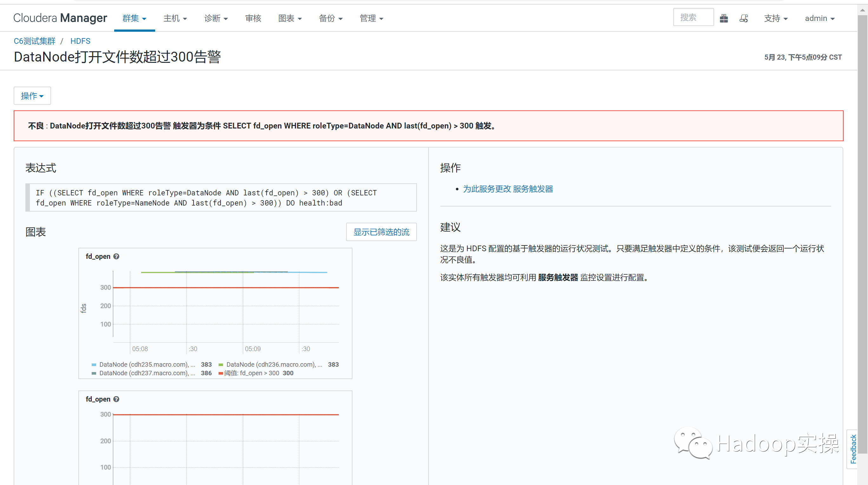Open the 操作 dropdown

[x=32, y=96]
